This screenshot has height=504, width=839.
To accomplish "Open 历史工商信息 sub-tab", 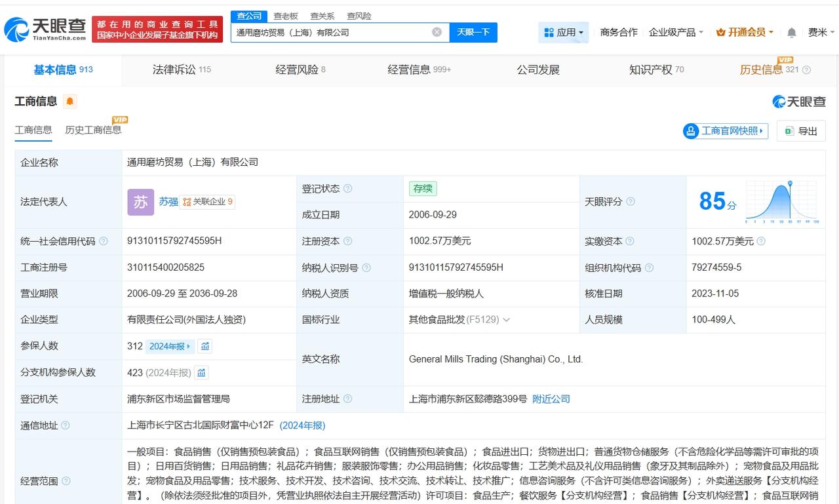I will 93,130.
